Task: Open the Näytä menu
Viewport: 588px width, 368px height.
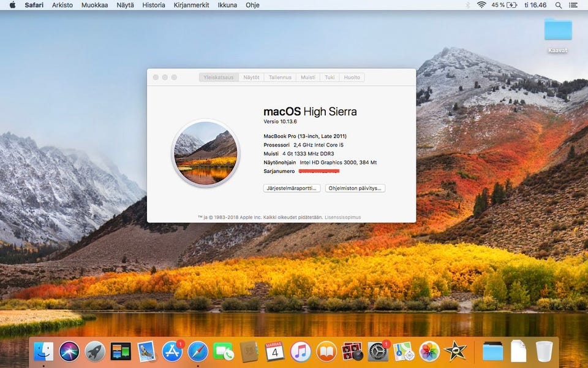Action: 125,5
